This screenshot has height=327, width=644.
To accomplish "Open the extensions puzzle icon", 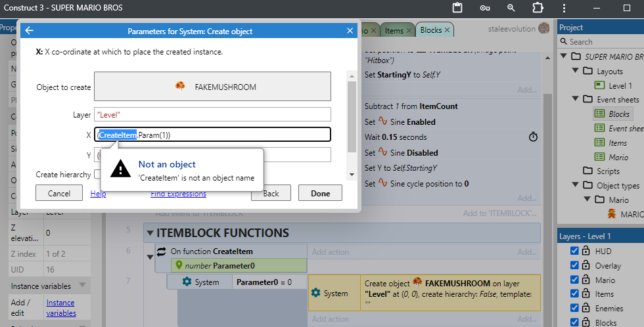I will 538,8.
